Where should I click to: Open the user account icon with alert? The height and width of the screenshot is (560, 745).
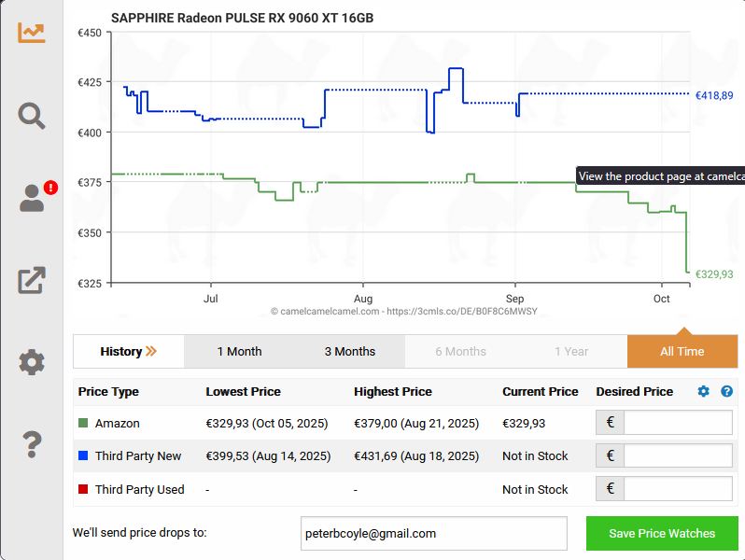32,198
